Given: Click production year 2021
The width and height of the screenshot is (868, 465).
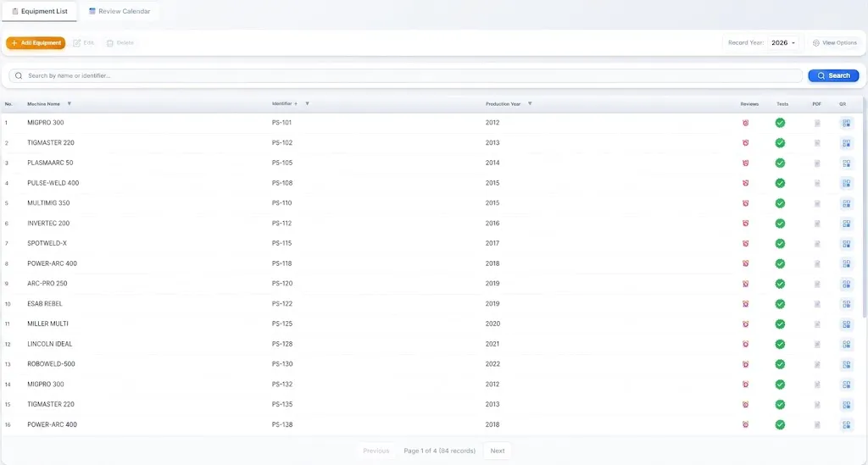Looking at the screenshot, I should click(x=492, y=344).
